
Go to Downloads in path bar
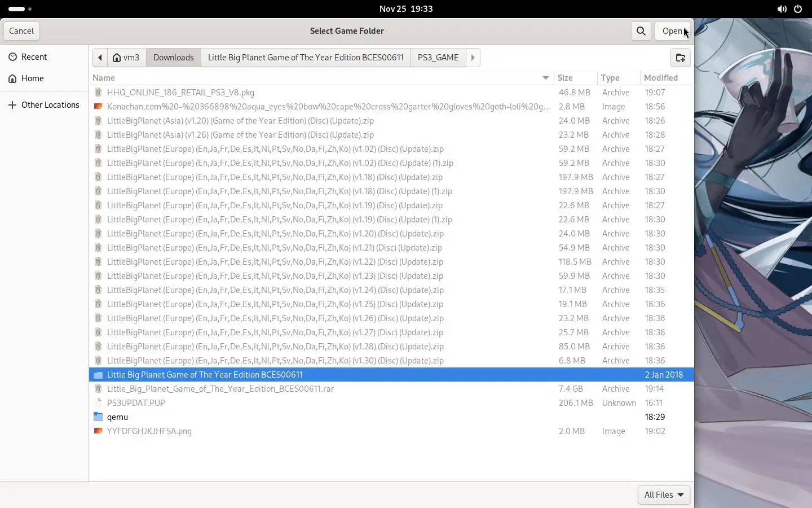(174, 58)
